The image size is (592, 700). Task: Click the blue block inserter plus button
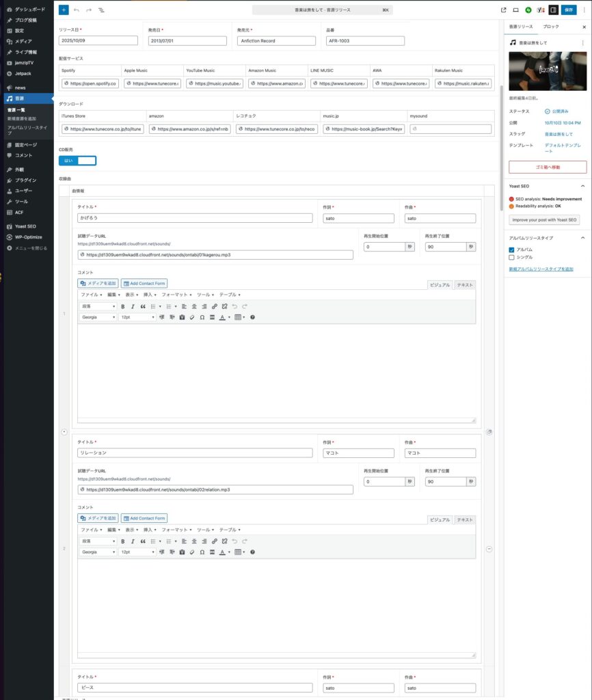point(64,10)
